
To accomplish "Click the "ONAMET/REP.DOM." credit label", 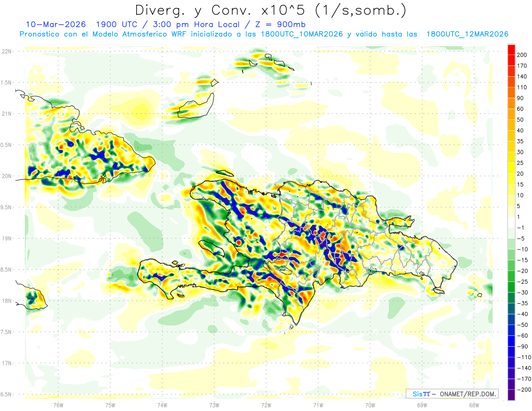I will point(467,394).
